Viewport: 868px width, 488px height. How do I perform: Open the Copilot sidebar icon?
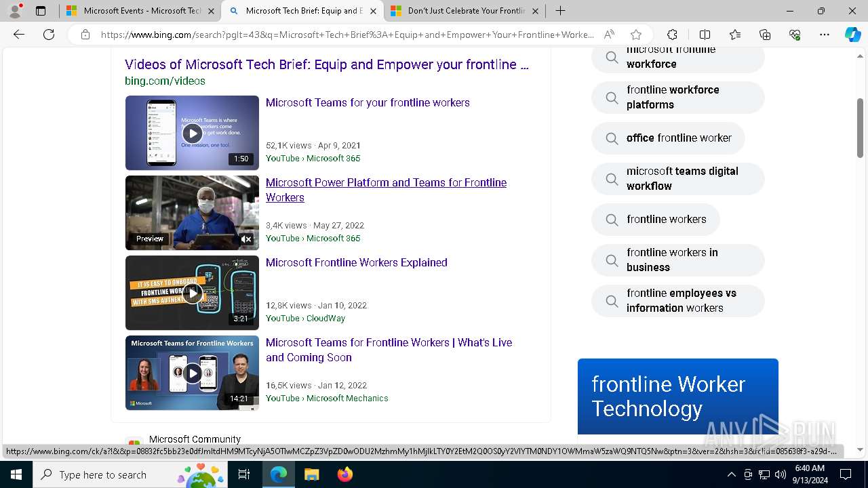(852, 35)
